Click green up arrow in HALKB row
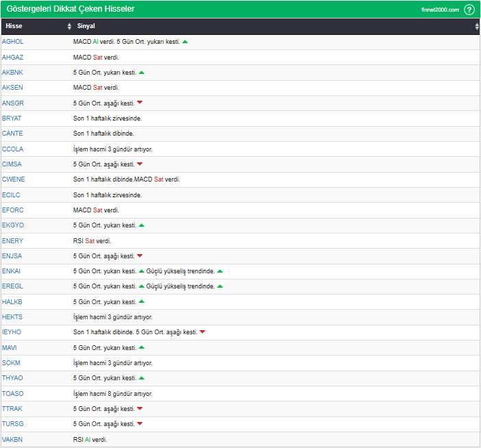 (141, 301)
